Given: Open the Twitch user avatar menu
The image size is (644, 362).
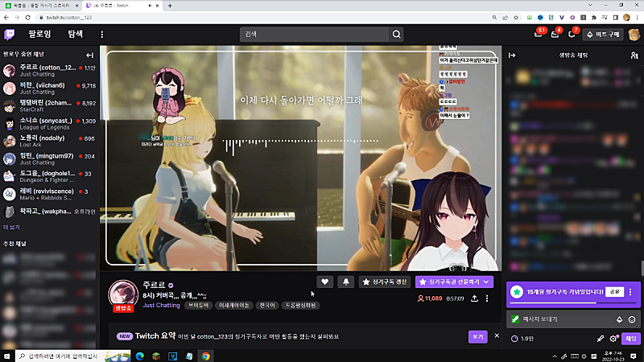Looking at the screenshot, I should point(634,35).
